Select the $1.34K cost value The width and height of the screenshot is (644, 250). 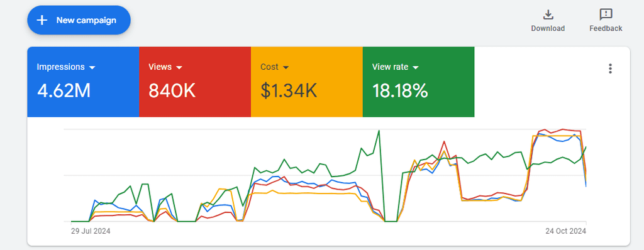point(289,90)
